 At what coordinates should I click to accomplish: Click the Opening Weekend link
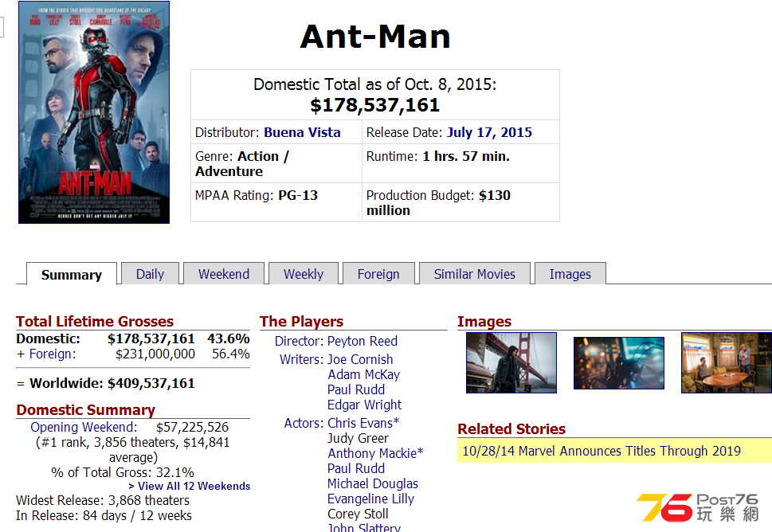pos(84,427)
